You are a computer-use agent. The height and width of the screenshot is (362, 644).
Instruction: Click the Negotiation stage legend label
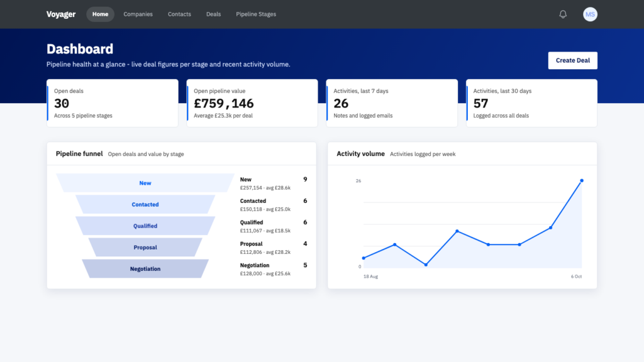point(255,266)
